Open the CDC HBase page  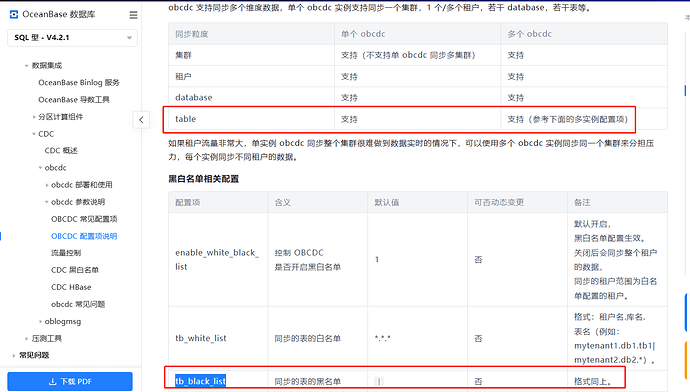(71, 287)
